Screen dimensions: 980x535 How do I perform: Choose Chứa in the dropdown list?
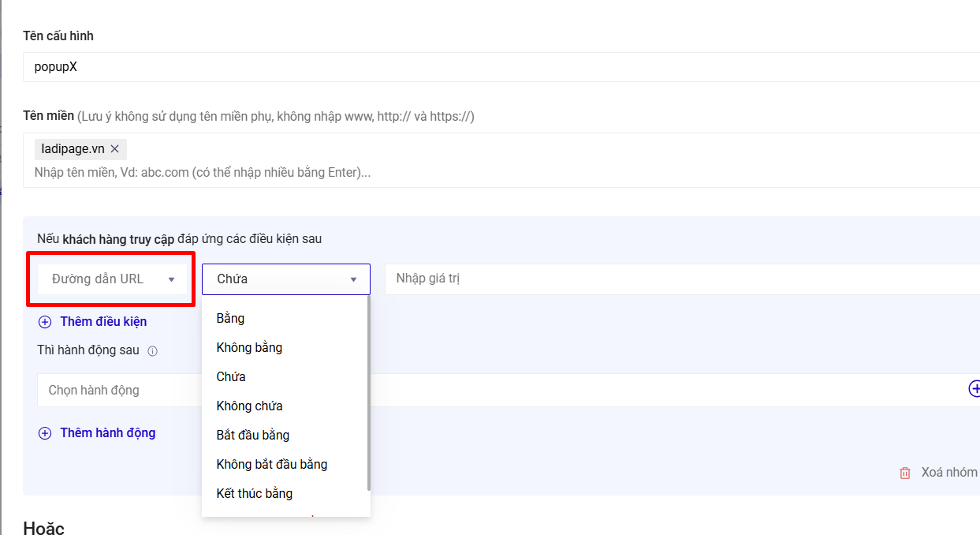click(x=285, y=377)
